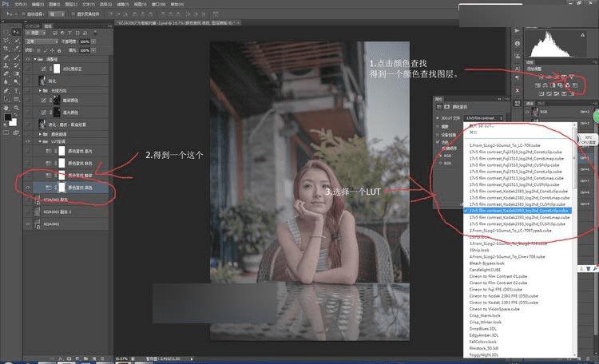Filter layers by type (T) icon

pyautogui.click(x=69, y=34)
